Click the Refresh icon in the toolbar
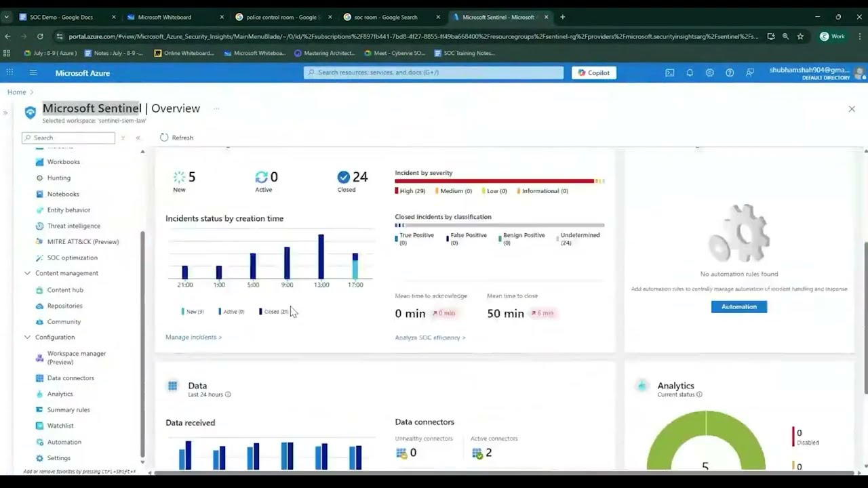 [x=164, y=138]
